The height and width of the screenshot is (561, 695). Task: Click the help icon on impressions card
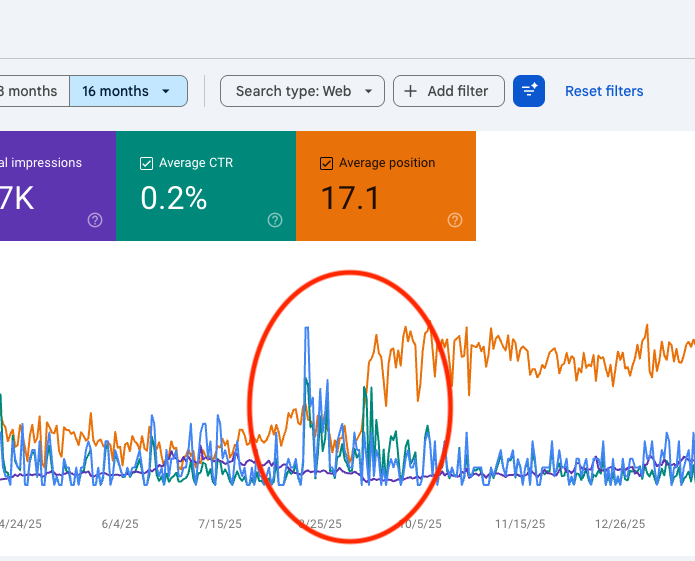[95, 220]
